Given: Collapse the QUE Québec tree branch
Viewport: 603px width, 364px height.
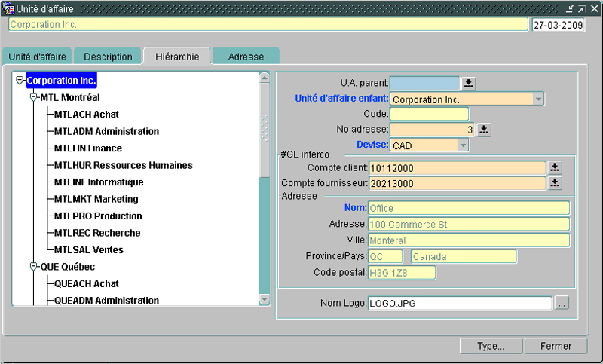Looking at the screenshot, I should click(33, 267).
